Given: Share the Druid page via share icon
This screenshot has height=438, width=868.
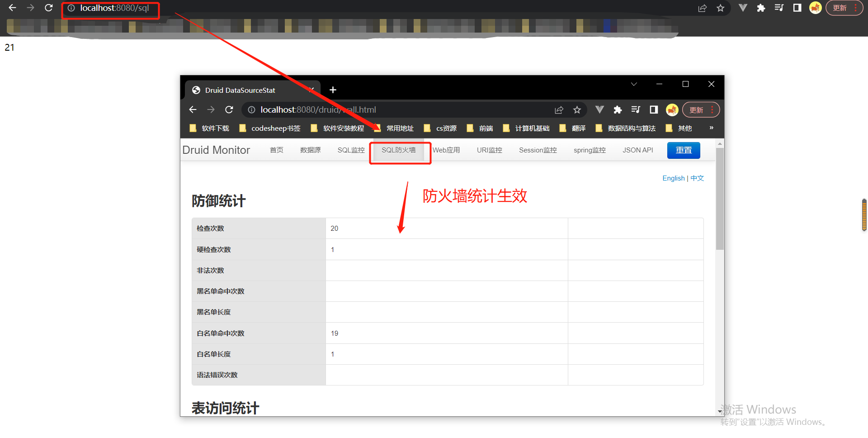Looking at the screenshot, I should coord(559,110).
